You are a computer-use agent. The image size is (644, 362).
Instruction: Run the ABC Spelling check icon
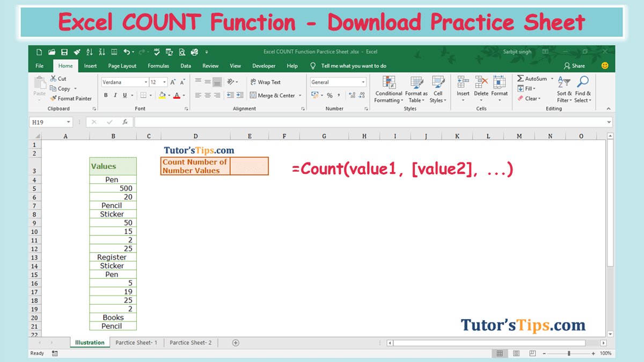click(x=157, y=52)
